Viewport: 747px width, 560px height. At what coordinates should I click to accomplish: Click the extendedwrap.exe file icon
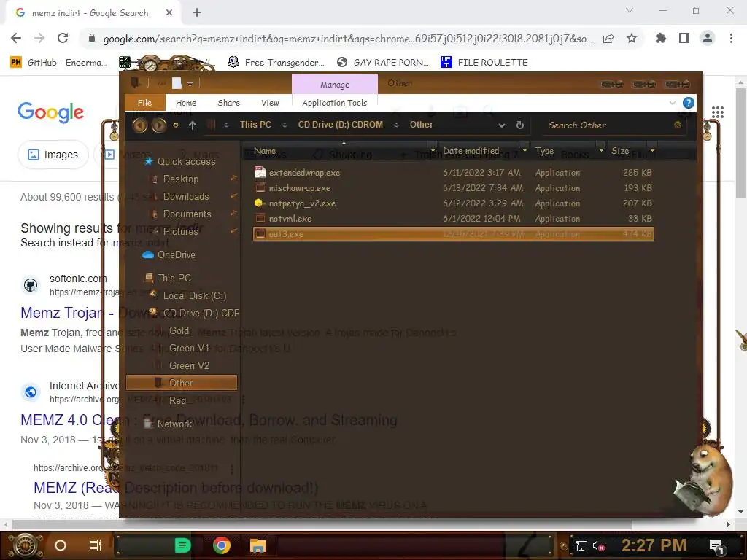click(x=260, y=172)
